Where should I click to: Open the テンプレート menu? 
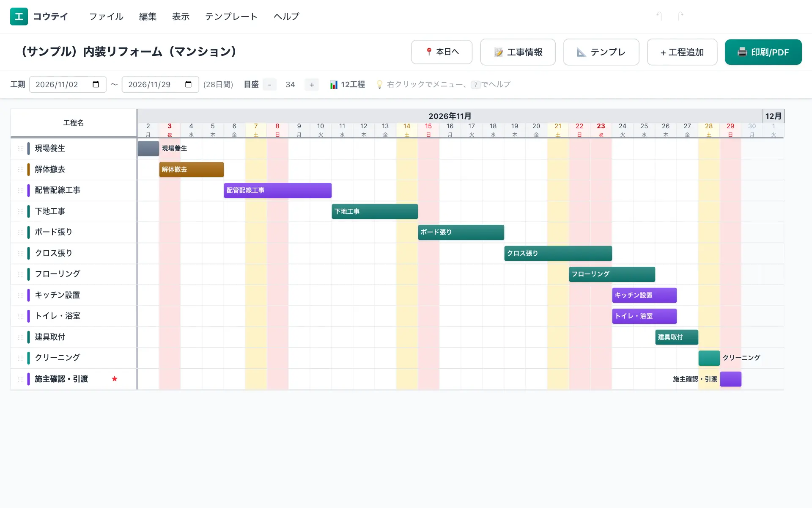(x=231, y=17)
